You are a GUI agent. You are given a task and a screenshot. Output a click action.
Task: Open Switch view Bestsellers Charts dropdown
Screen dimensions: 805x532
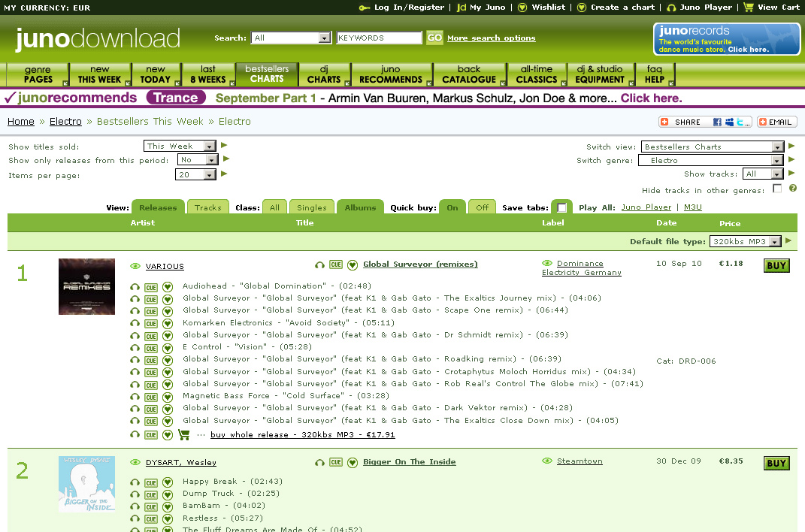(x=713, y=147)
